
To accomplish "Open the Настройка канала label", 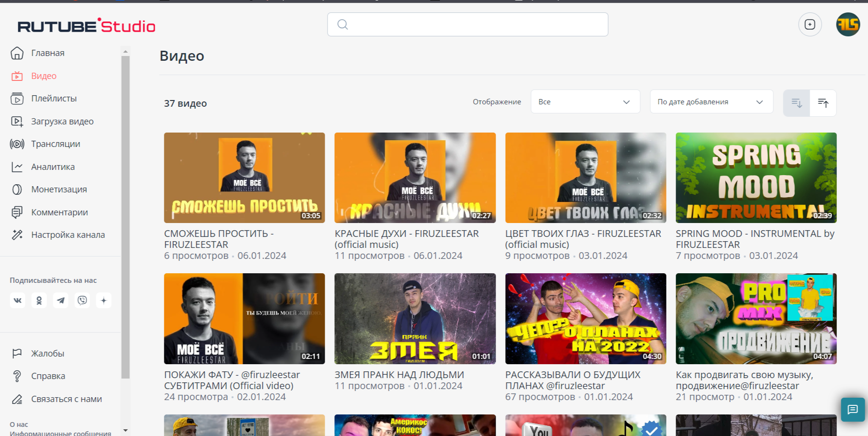I will point(68,235).
